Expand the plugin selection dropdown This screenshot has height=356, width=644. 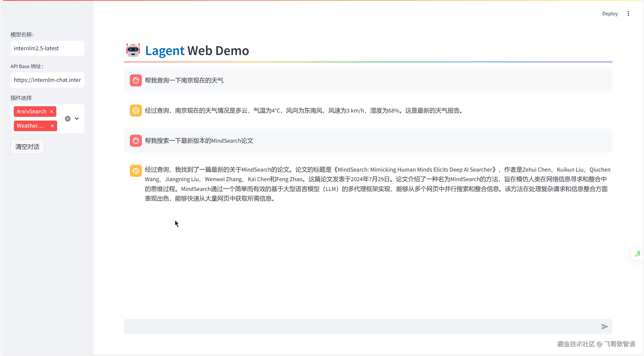(77, 119)
